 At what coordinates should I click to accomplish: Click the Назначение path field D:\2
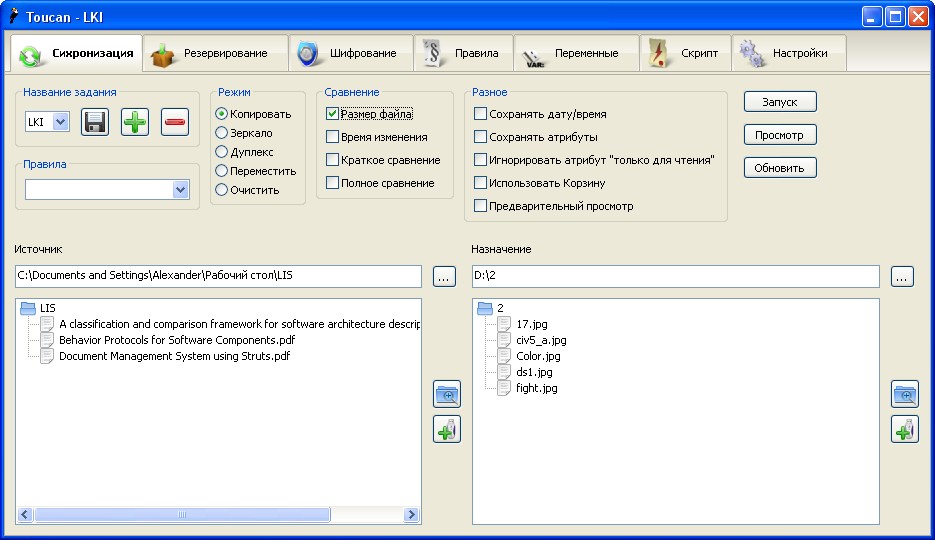675,277
